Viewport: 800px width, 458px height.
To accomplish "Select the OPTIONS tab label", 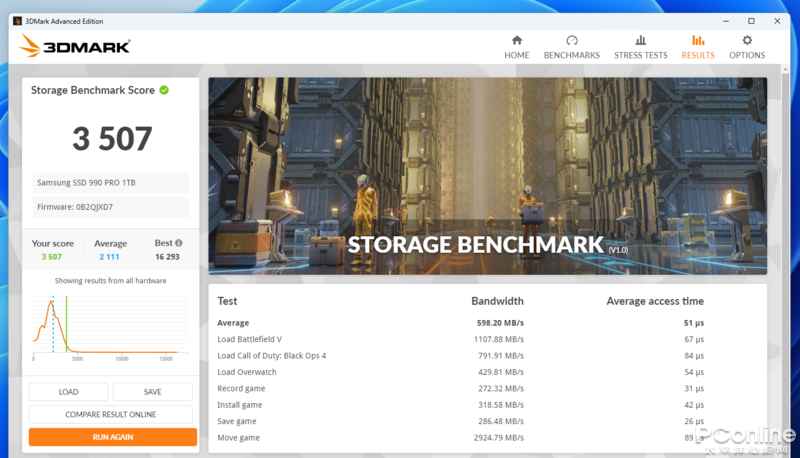I will 747,55.
